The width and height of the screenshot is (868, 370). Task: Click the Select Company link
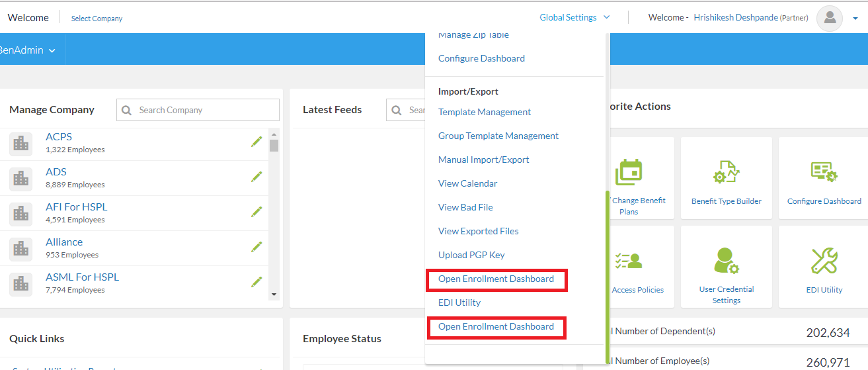pyautogui.click(x=97, y=19)
